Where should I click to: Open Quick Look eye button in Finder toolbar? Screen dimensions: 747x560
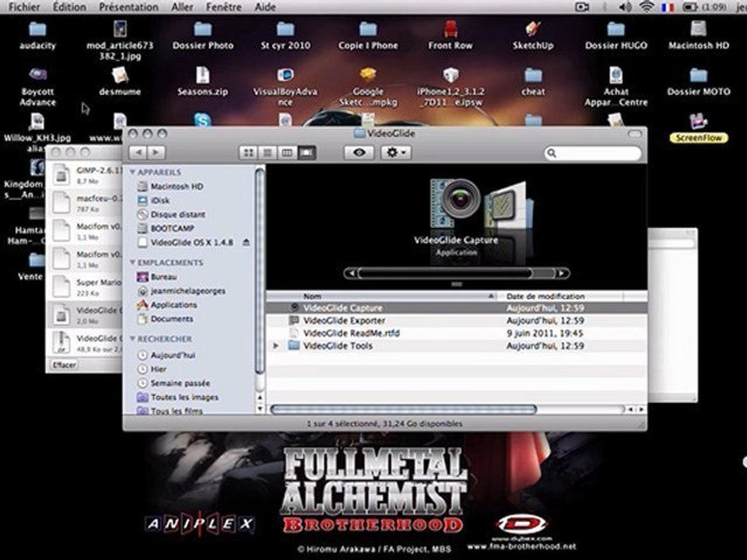tap(359, 152)
